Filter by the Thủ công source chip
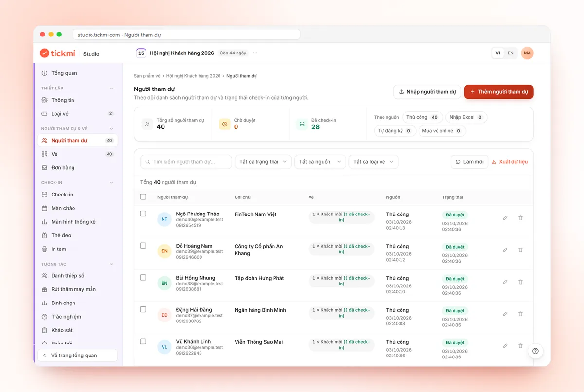584x392 pixels. (x=422, y=117)
